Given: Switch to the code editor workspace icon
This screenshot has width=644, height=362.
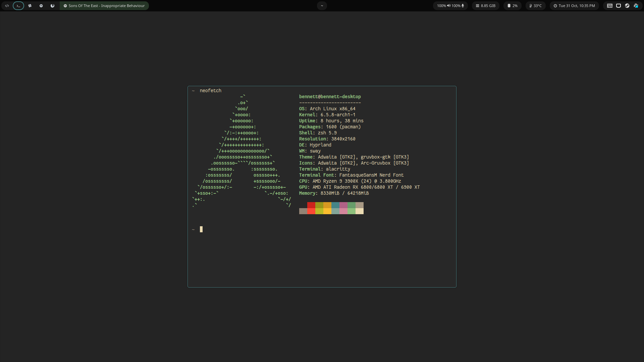Looking at the screenshot, I should click(7, 6).
